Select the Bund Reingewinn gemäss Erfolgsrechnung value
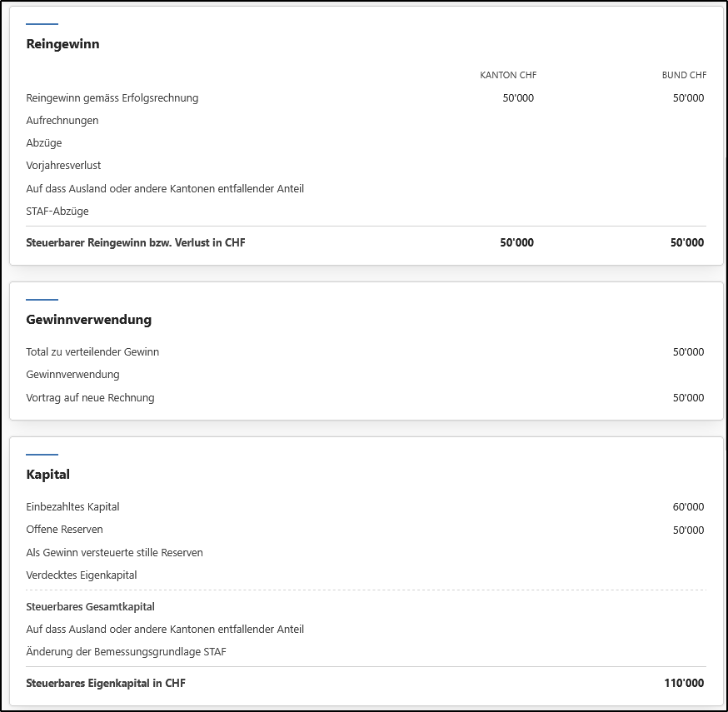The image size is (728, 712). (x=689, y=98)
